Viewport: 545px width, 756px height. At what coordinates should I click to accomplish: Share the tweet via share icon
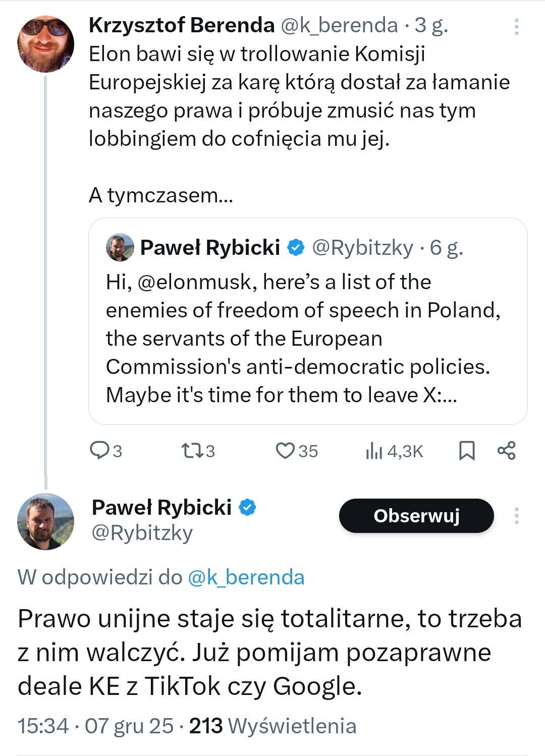pos(506,450)
